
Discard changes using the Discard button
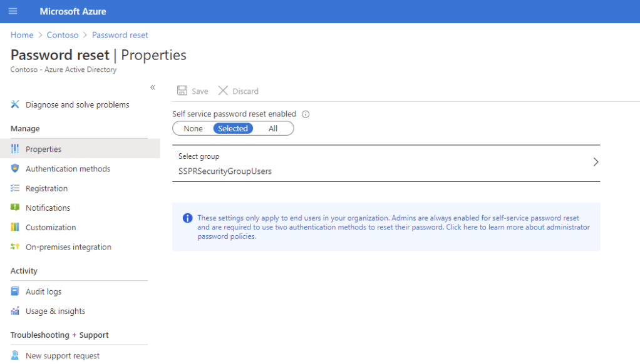[x=239, y=91]
